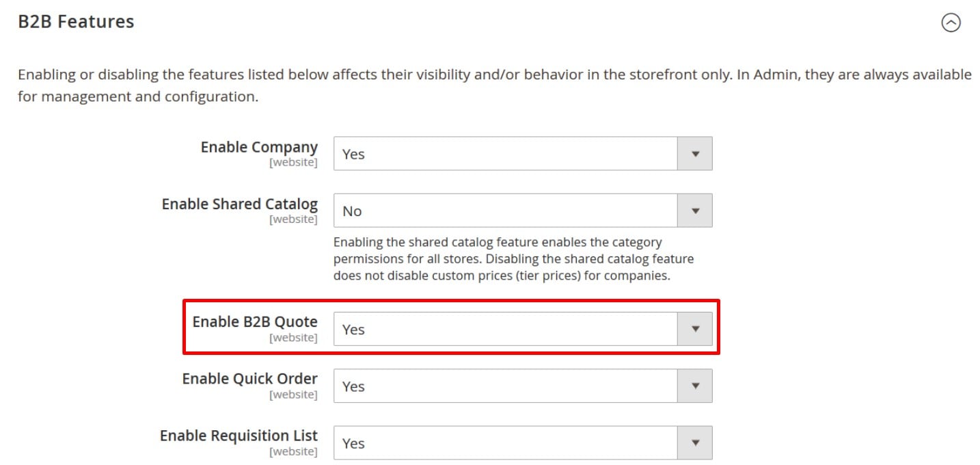
Task: Click the arrow button on the Enable Quick Order dropdown
Action: tap(695, 386)
